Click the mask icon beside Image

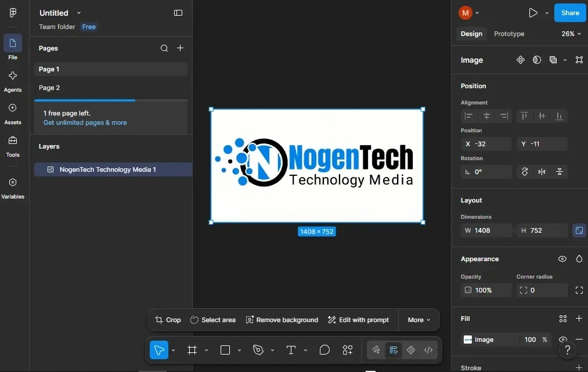537,60
